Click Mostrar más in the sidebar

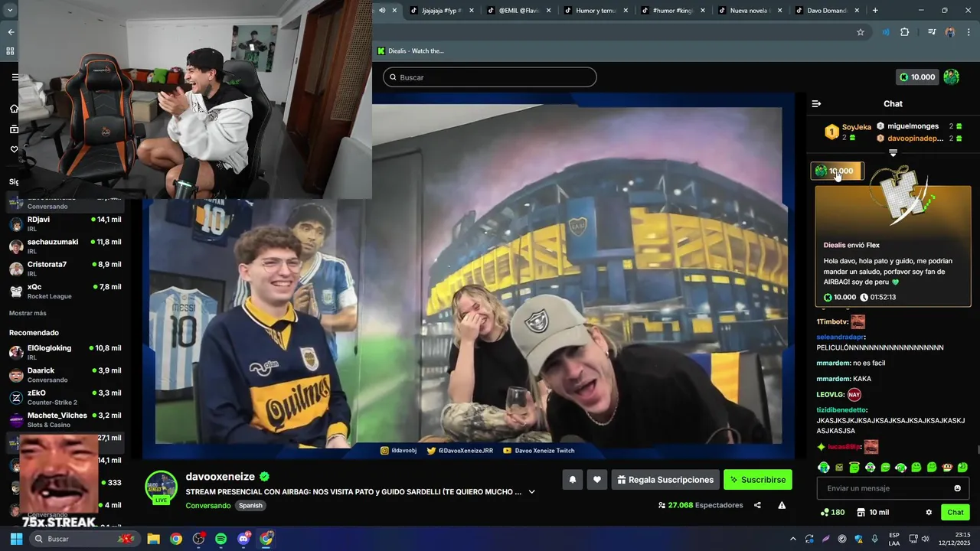pos(28,313)
